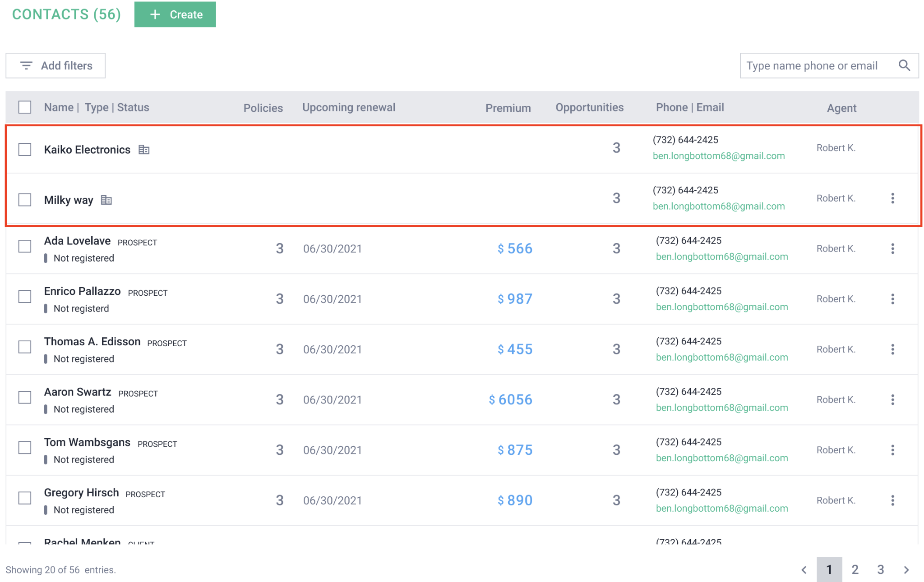Go to previous page arrow
The height and width of the screenshot is (582, 924).
click(804, 570)
